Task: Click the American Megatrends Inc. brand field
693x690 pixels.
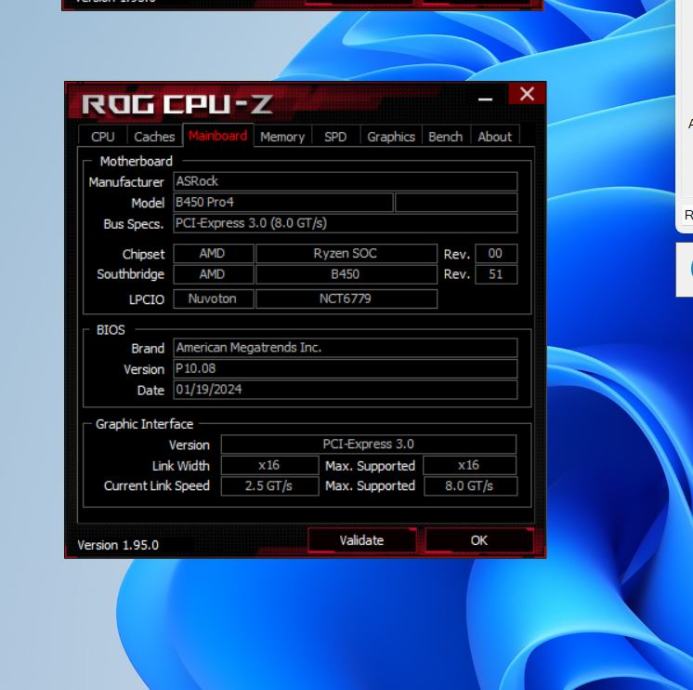Action: click(345, 348)
